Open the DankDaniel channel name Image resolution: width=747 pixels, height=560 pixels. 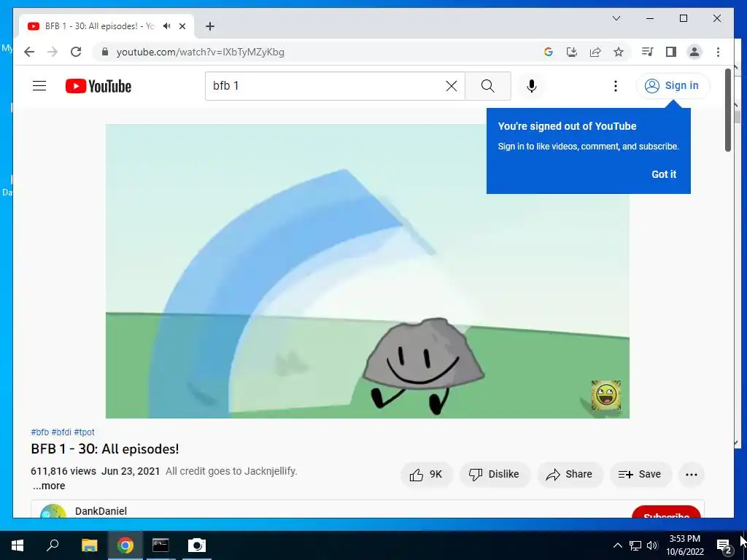(101, 511)
